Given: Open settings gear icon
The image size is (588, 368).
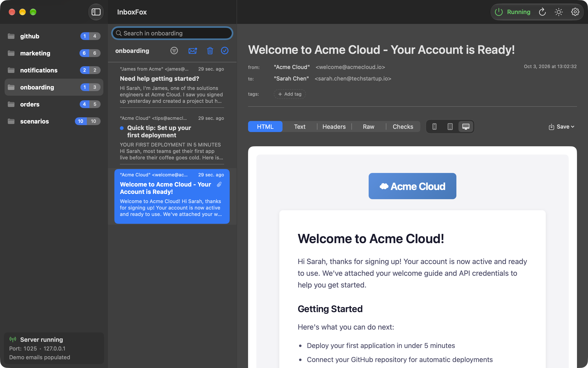Looking at the screenshot, I should (575, 12).
